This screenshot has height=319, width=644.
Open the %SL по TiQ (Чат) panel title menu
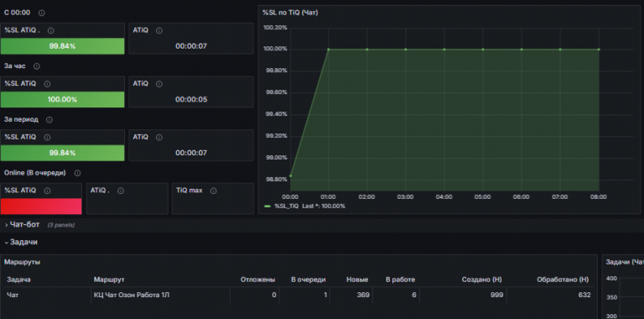tap(290, 13)
